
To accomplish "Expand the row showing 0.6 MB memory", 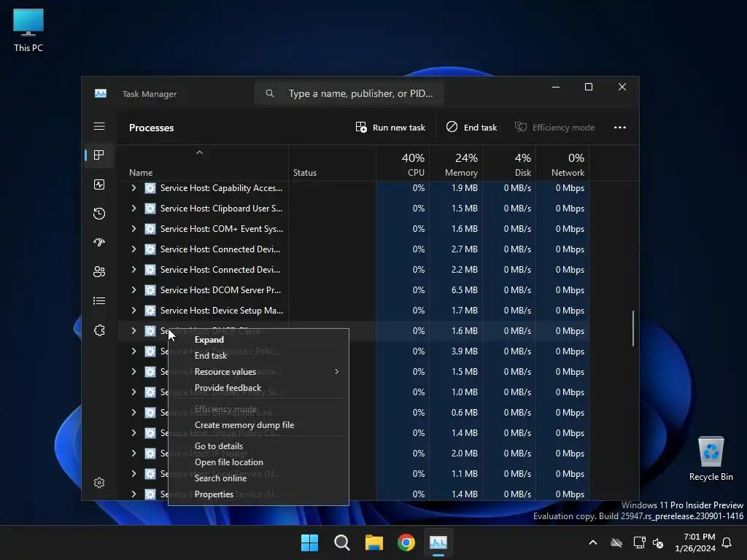I will tap(134, 413).
